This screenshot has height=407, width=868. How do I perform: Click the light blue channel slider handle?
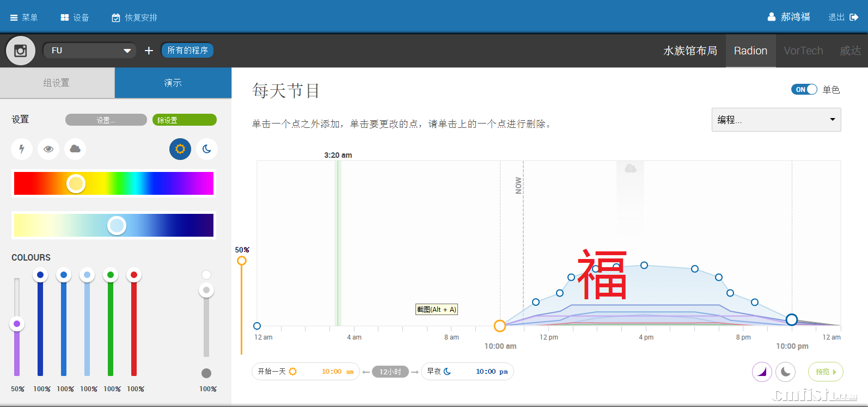coord(87,275)
